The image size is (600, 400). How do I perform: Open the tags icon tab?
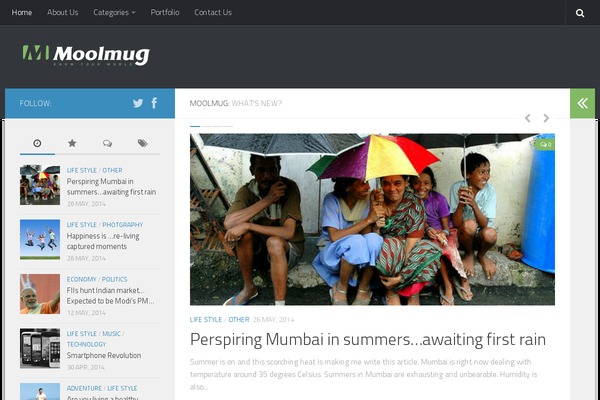click(142, 144)
